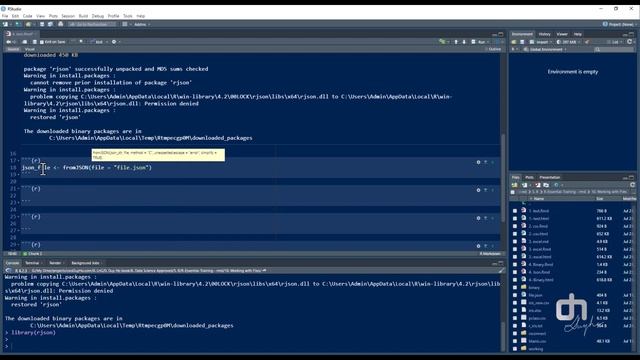Switch editor to Source mode
Viewport: 640px width, 360px height.
tap(13, 49)
